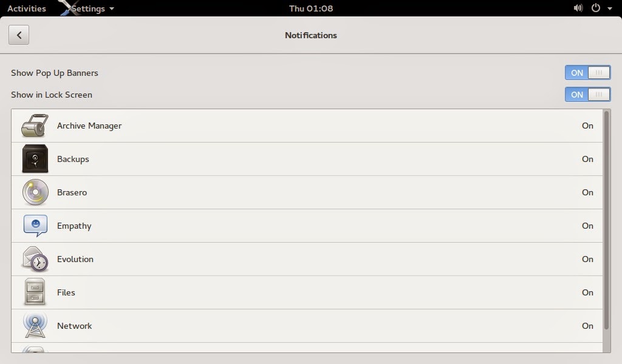The width and height of the screenshot is (622, 364).
Task: Click the Empathy chat bubble icon
Action: click(x=35, y=226)
